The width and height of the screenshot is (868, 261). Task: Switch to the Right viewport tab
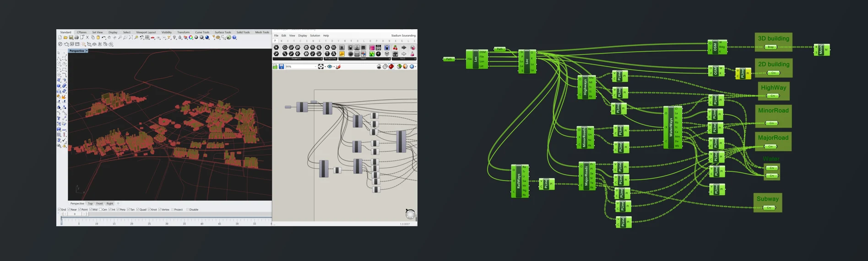tap(110, 203)
